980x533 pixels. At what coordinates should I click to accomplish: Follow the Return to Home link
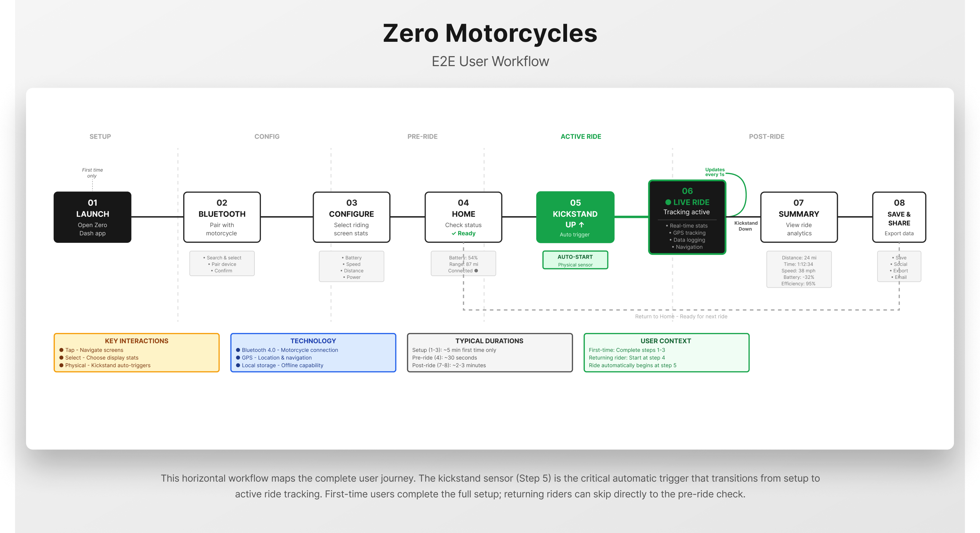click(x=681, y=316)
